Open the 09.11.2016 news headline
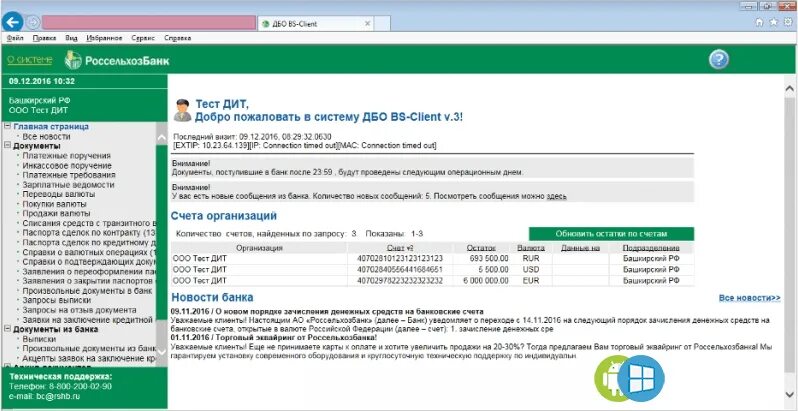 [x=327, y=311]
